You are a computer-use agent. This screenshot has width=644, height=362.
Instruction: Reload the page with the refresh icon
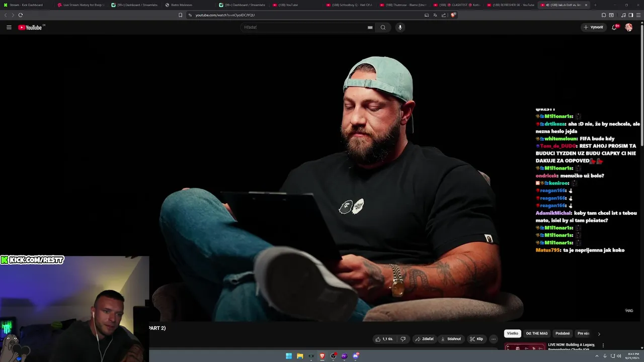(20, 15)
